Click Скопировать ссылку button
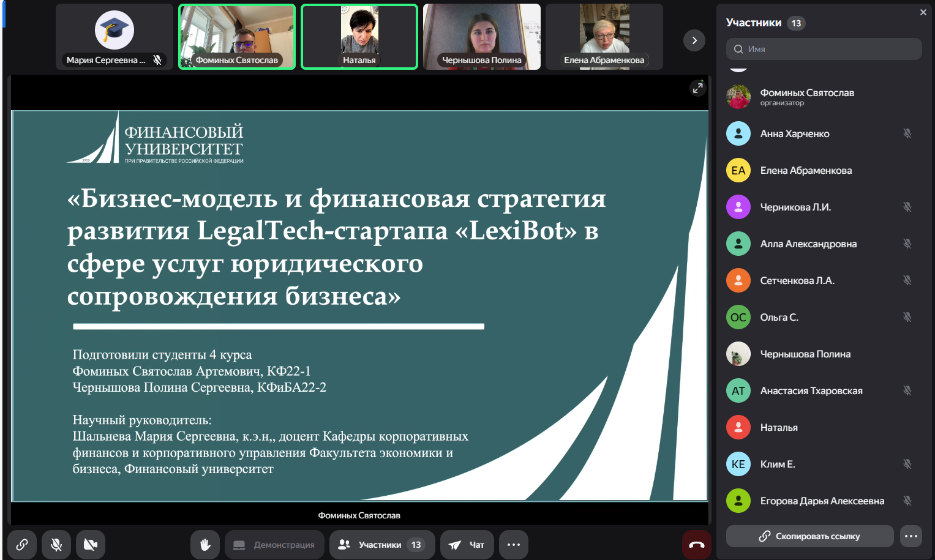Screen dimensions: 935x560 pyautogui.click(x=809, y=536)
